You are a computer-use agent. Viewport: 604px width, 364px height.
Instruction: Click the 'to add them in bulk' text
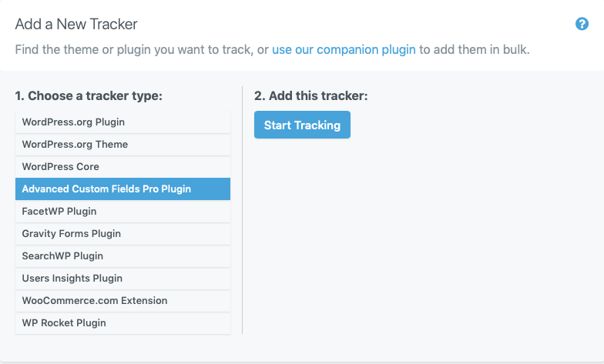click(x=475, y=49)
